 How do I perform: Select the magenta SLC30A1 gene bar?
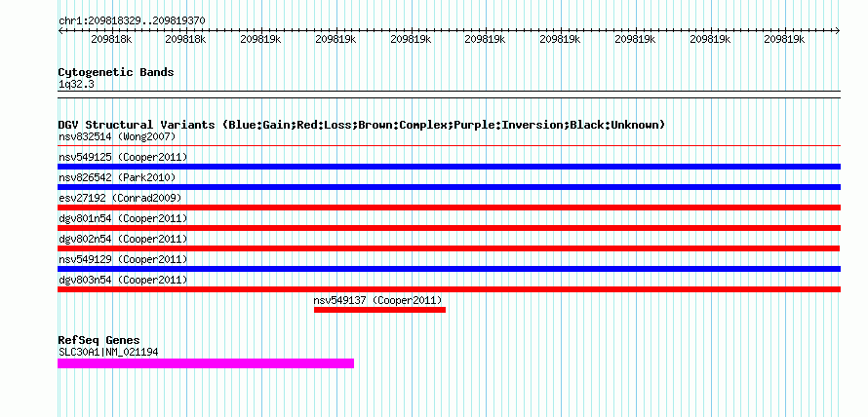click(x=206, y=363)
